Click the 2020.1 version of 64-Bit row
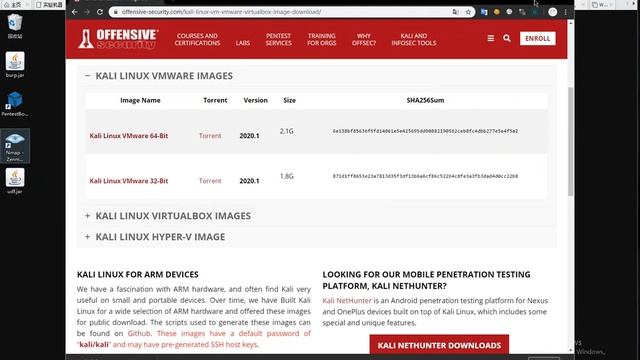 point(249,136)
